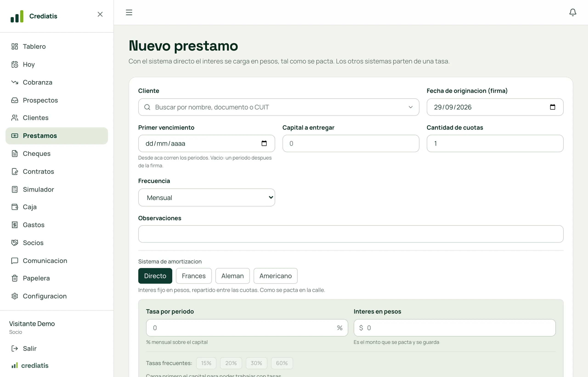Image resolution: width=588 pixels, height=377 pixels.
Task: Click the Contratos signature-file icon
Action: point(15,171)
